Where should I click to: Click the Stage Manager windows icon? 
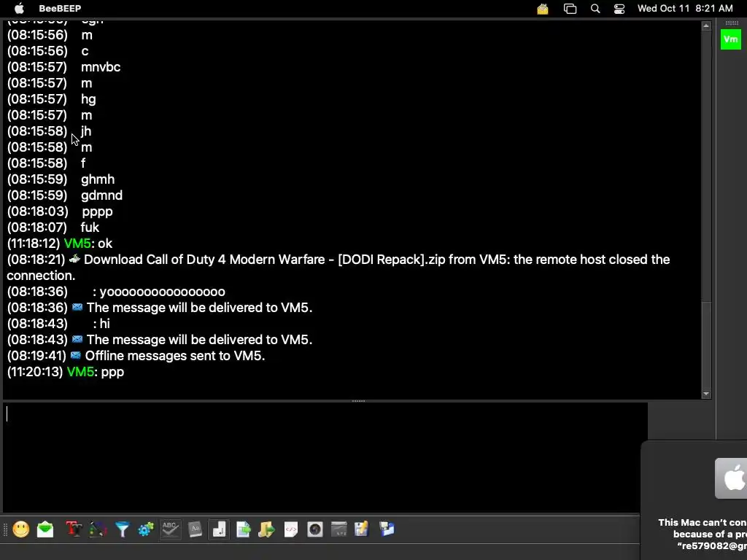(x=570, y=9)
